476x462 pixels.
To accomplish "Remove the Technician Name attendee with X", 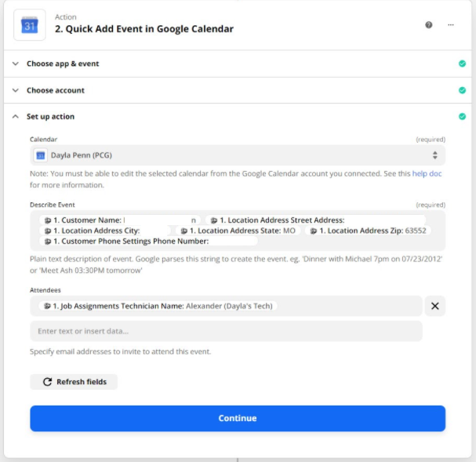I will [434, 306].
